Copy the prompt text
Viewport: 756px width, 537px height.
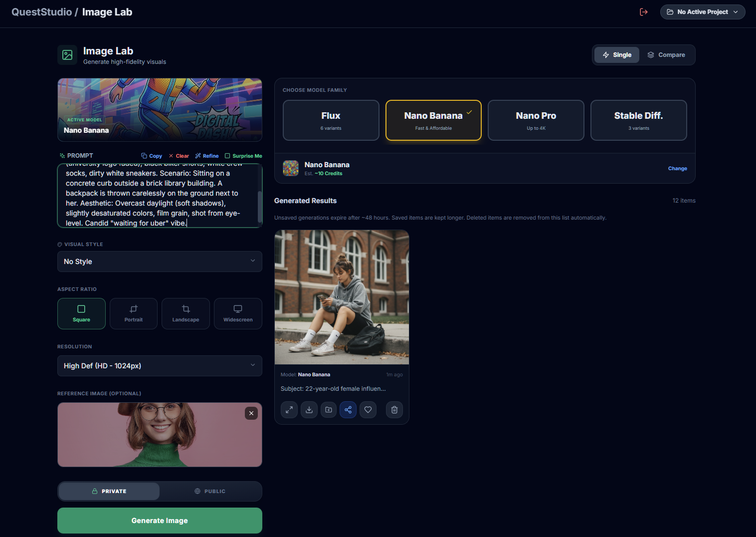(x=151, y=156)
